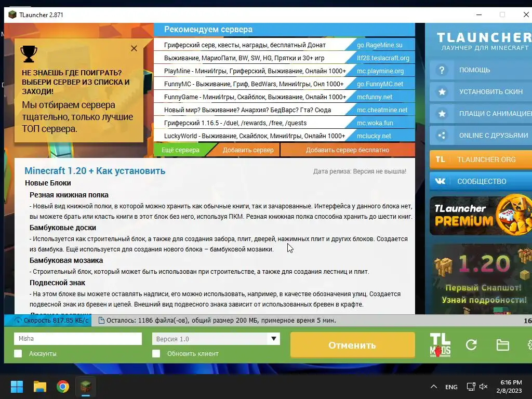
Task: Click the Minecraft 1.20 + Как установить heading
Action: pyautogui.click(x=95, y=170)
